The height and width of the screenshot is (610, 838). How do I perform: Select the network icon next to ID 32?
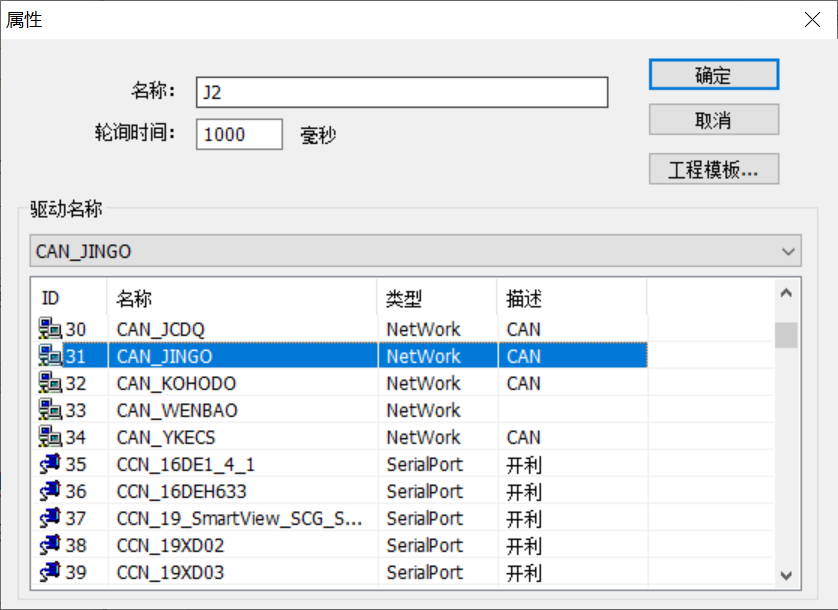50,383
